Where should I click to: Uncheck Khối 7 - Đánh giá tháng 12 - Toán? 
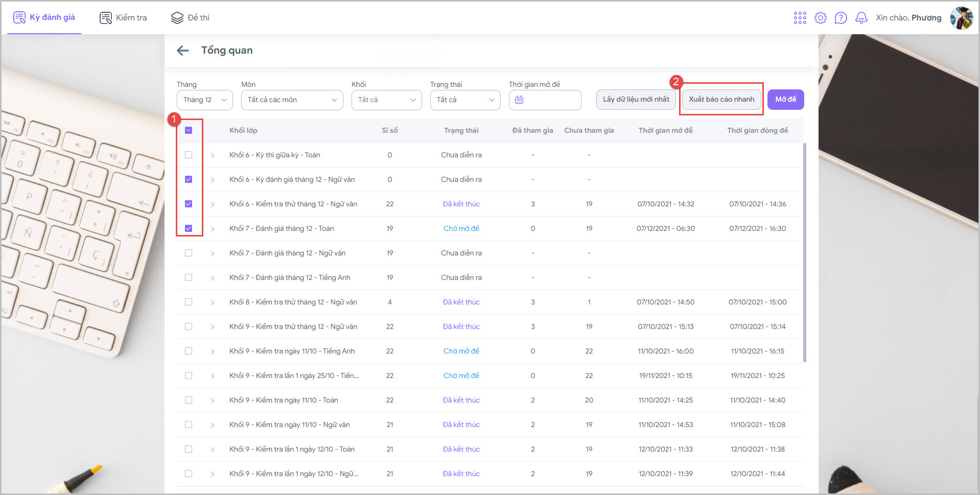(189, 228)
